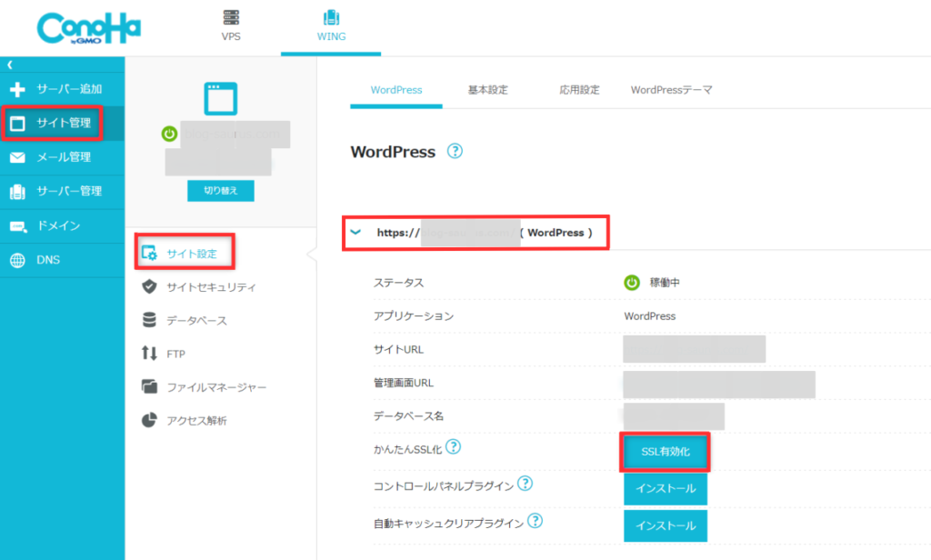The width and height of the screenshot is (931, 560).
Task: Click the plus icon for サーバー追加
Action: coord(18,90)
